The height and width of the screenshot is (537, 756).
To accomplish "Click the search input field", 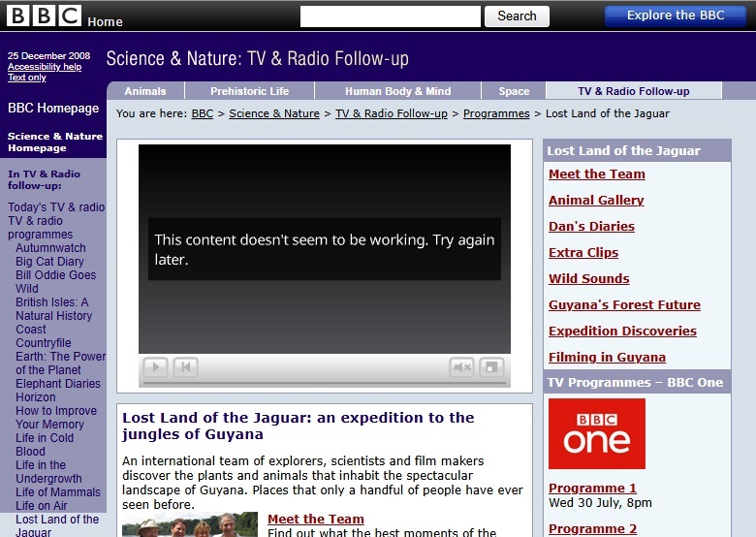I will tap(390, 16).
